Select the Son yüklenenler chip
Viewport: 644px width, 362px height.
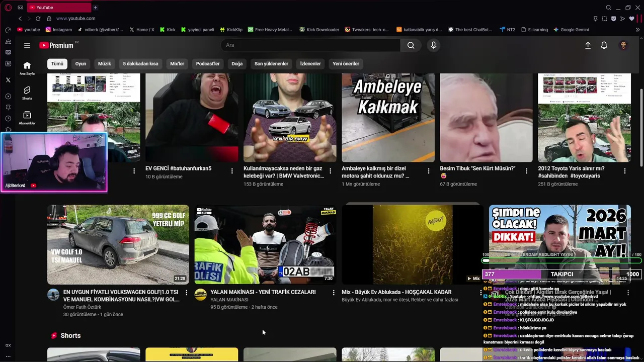[x=271, y=64]
